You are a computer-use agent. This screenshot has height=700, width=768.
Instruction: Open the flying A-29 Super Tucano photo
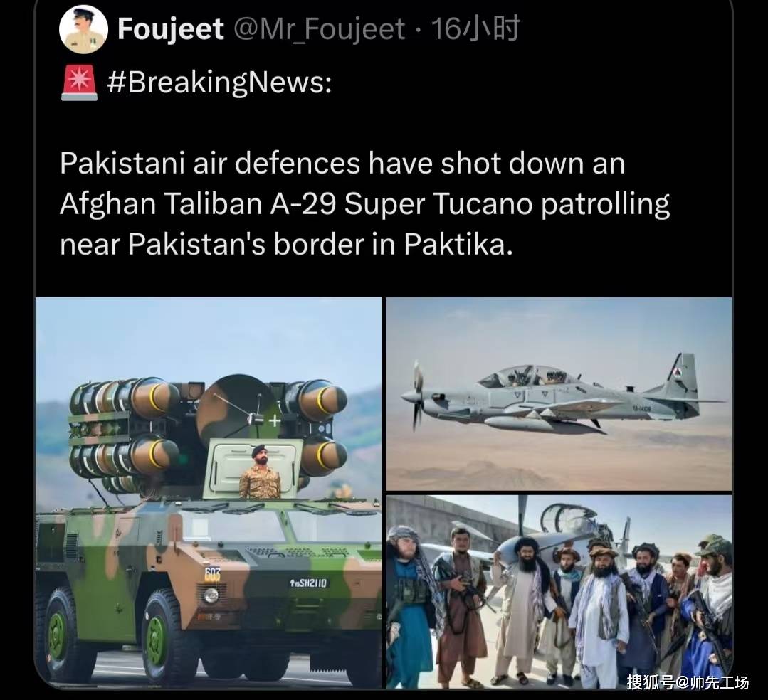point(559,394)
